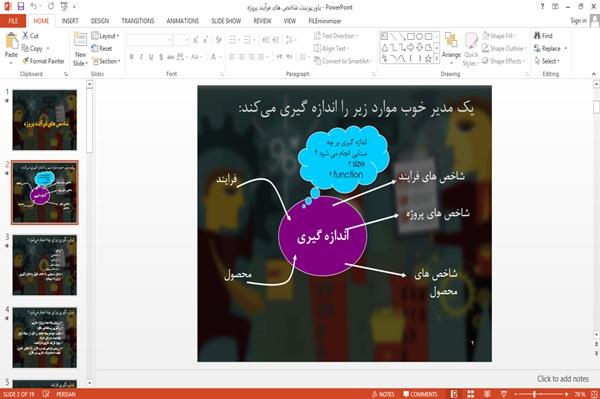The image size is (600, 399).
Task: Click the Replace button
Action: point(550,49)
